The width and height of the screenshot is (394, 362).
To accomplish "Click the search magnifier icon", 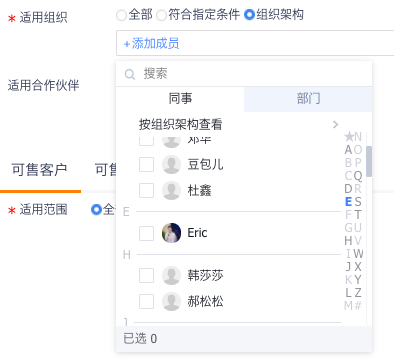I will (130, 74).
